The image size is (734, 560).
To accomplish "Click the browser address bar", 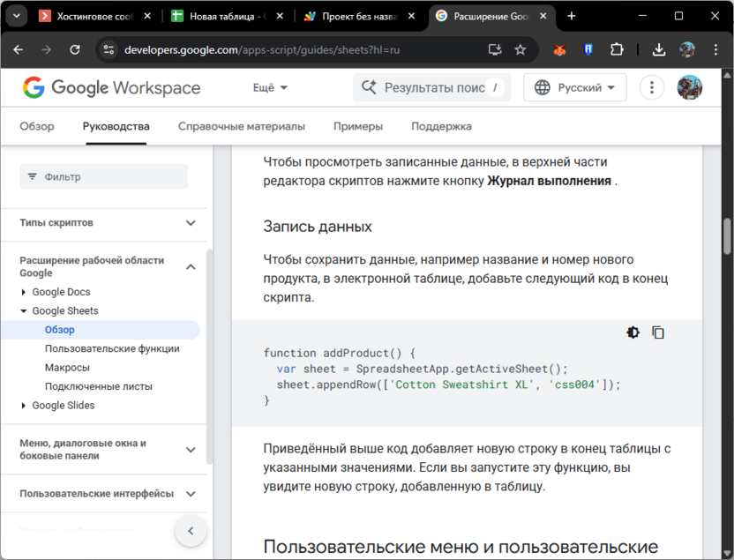I will pyautogui.click(x=265, y=50).
